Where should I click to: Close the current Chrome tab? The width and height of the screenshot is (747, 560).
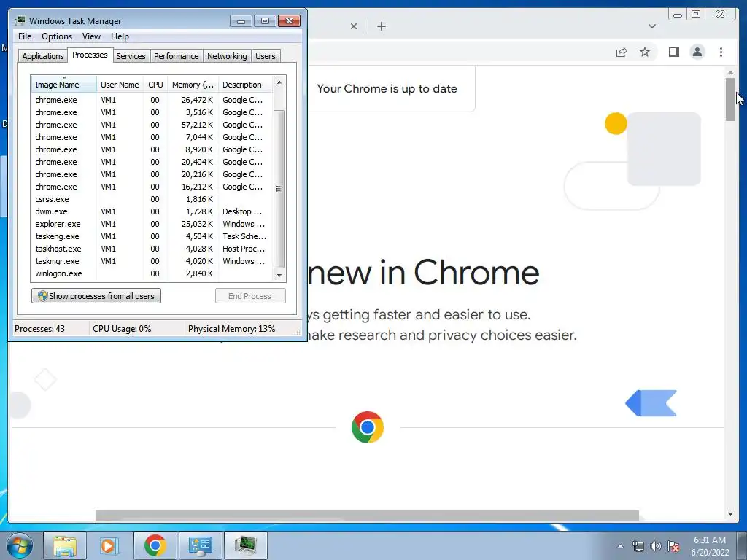point(354,26)
